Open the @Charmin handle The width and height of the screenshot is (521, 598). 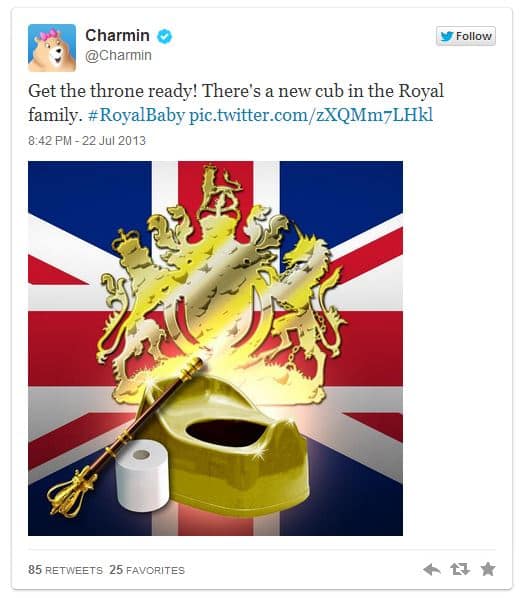[x=118, y=55]
